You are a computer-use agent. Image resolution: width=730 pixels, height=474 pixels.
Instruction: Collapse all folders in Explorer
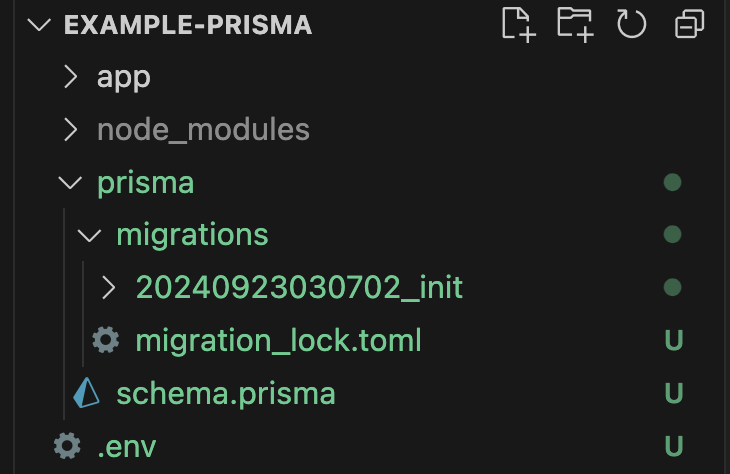click(689, 24)
